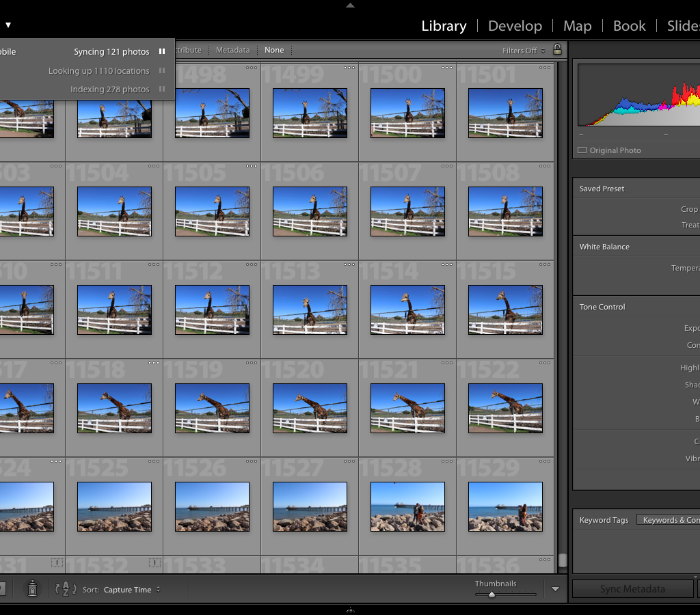
Task: Select giraffe photo thumbnail 11520
Action: (310, 408)
